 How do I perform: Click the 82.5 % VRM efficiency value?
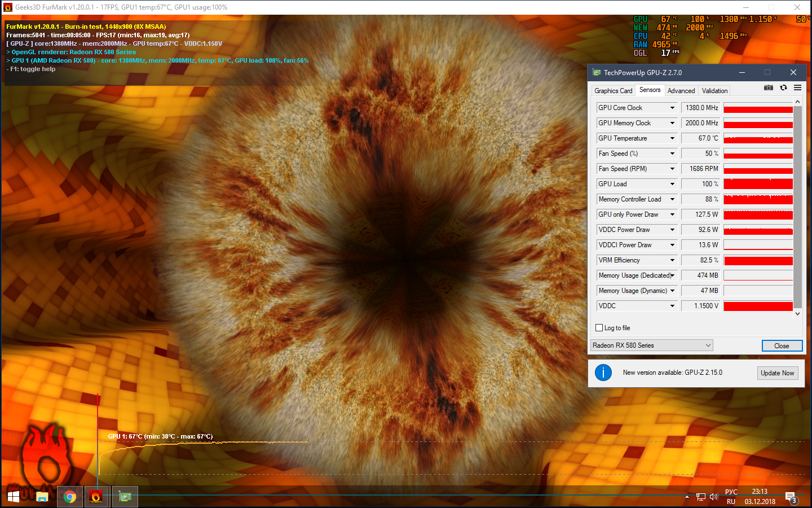coord(701,260)
